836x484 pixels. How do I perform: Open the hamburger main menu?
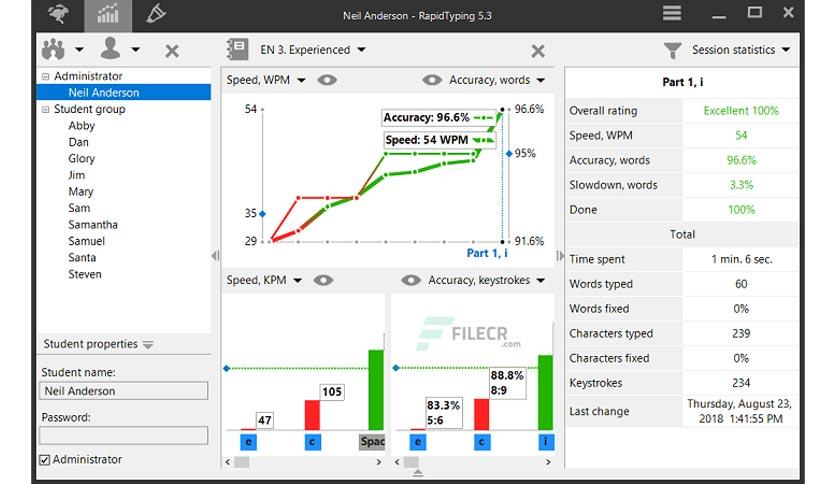click(672, 13)
